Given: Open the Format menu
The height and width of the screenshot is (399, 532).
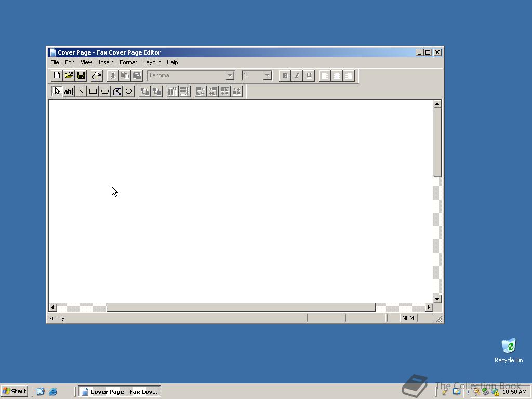Looking at the screenshot, I should tap(128, 62).
